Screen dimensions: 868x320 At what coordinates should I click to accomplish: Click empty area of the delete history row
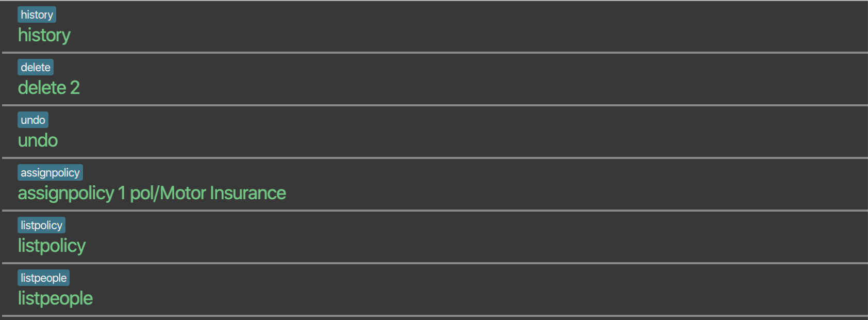[x=464, y=79]
